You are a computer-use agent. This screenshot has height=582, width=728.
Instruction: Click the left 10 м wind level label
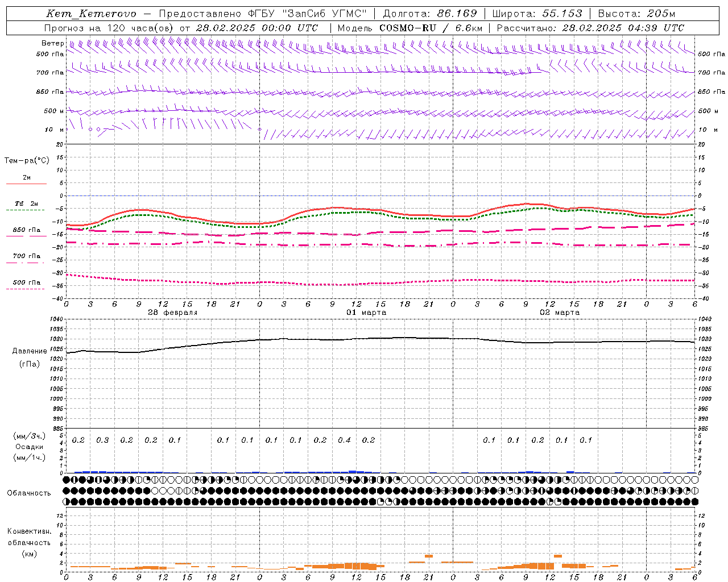click(x=54, y=130)
